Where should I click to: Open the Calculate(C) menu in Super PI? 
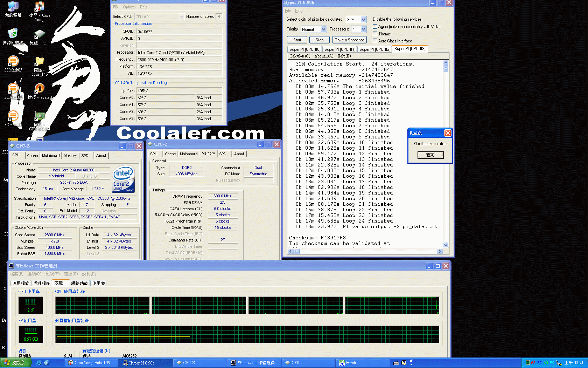pos(300,56)
